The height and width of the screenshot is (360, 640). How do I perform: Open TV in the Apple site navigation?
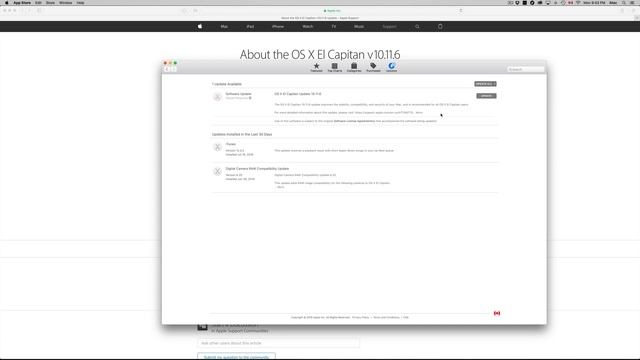(x=334, y=27)
